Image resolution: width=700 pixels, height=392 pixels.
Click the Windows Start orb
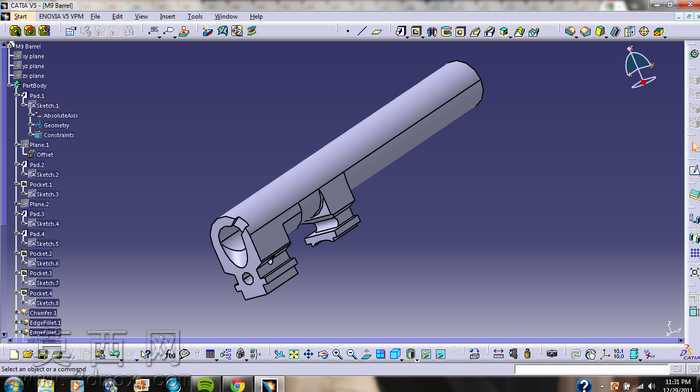pyautogui.click(x=13, y=385)
